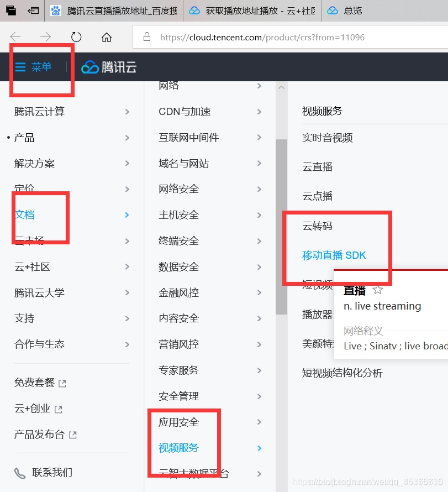The height and width of the screenshot is (492, 448).
Task: Open the tab overview icon at top-left
Action: [11, 11]
